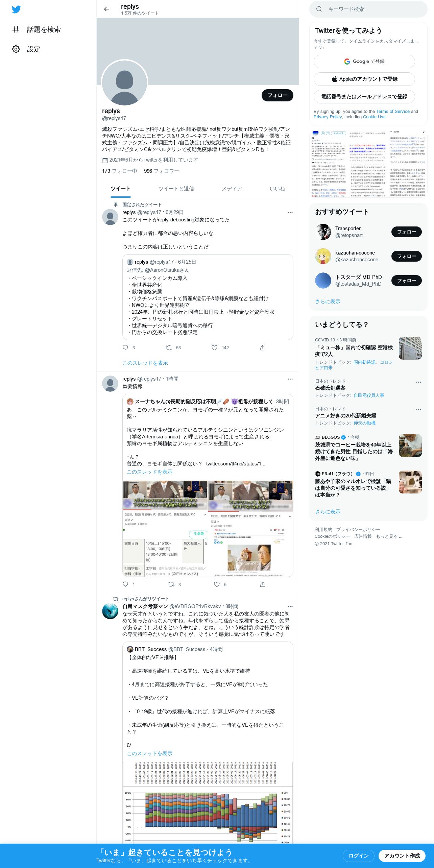
Task: Reply to the 重要情報 tweet
Action: (x=125, y=584)
